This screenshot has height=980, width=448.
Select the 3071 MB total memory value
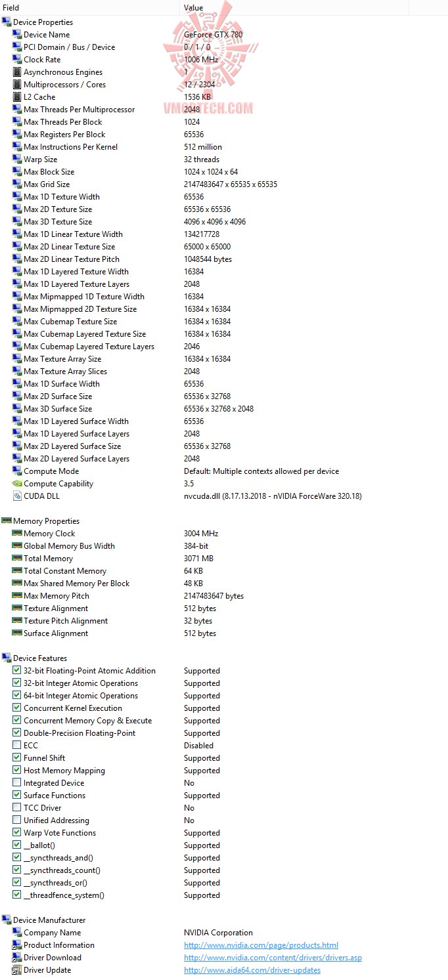198,559
